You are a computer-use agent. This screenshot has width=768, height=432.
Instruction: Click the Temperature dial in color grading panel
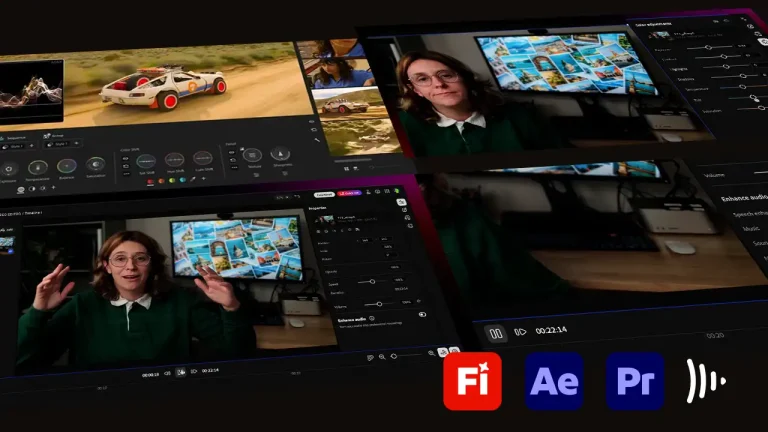pos(38,168)
